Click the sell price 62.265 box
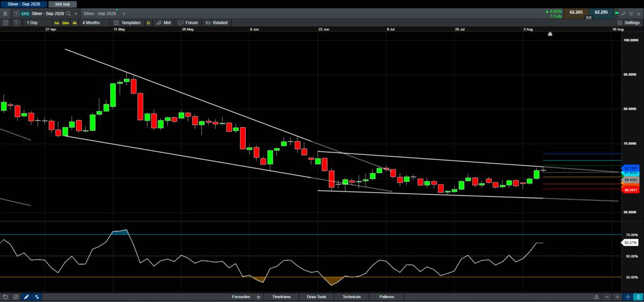 [575, 12]
